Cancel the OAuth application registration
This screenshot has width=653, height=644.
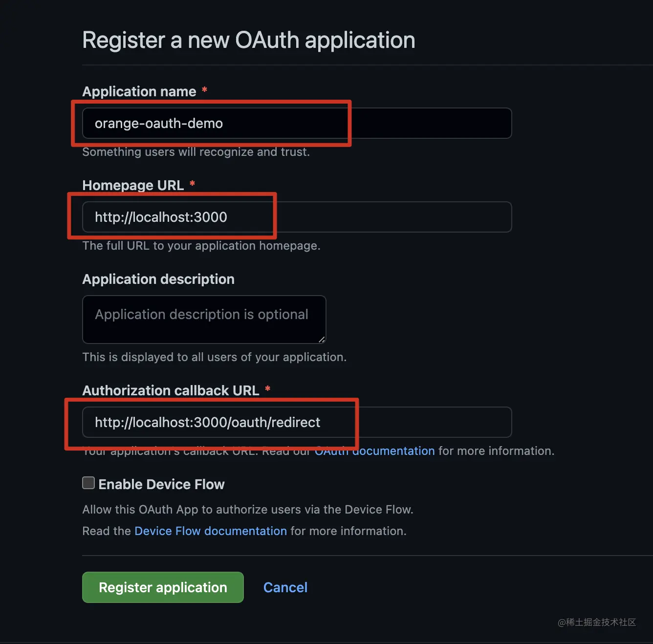(285, 587)
